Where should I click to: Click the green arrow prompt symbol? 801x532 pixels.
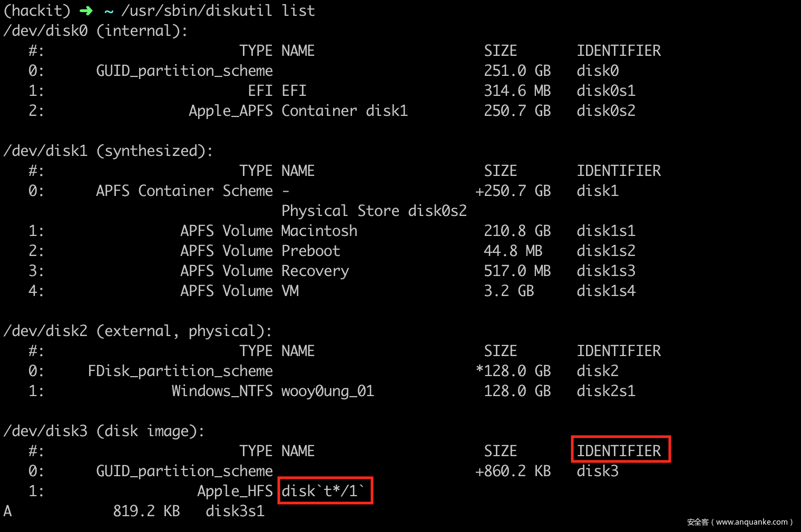86,11
